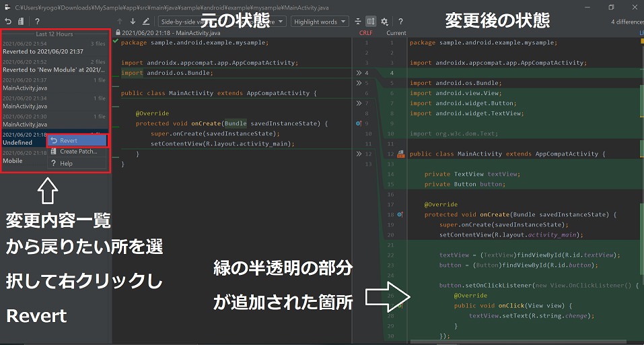Apply change arrow at line 7
The width and height of the screenshot is (644, 345).
359,103
